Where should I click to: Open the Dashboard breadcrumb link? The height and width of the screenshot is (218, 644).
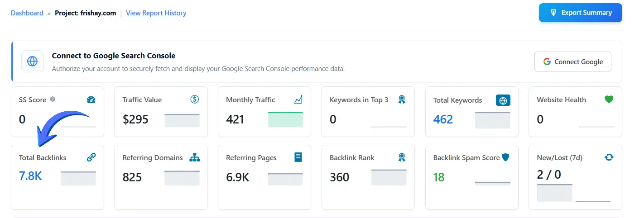tap(27, 13)
